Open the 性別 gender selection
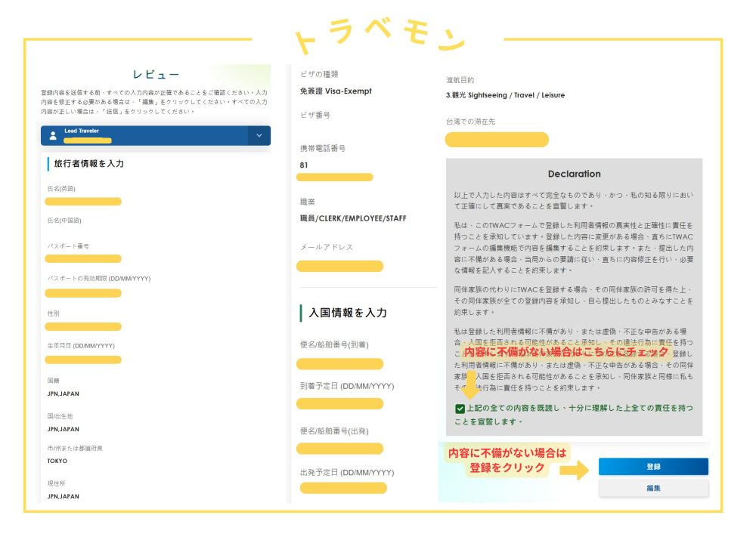The image size is (756, 534). pos(83,327)
